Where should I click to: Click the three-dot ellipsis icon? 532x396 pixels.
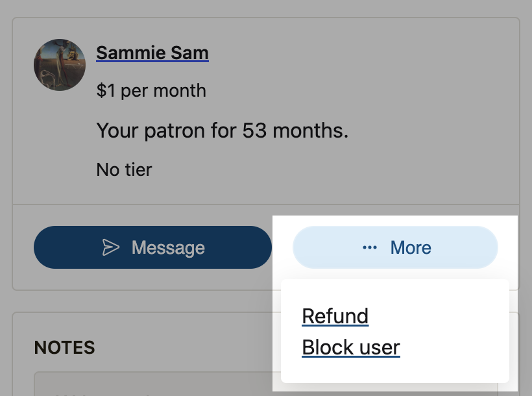pyautogui.click(x=370, y=247)
